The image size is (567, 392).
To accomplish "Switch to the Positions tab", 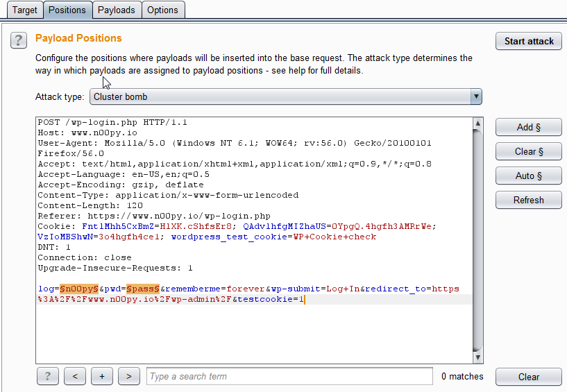I will (x=67, y=10).
